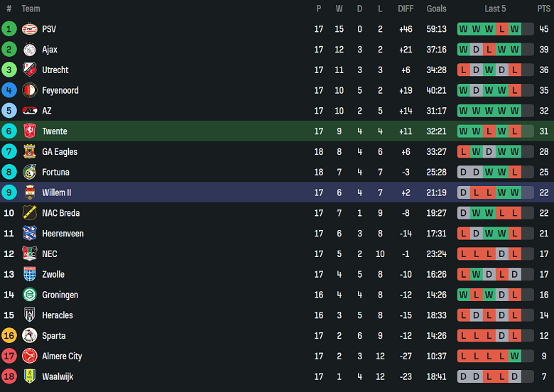Click position badge 16 for Sparta

(x=9, y=335)
